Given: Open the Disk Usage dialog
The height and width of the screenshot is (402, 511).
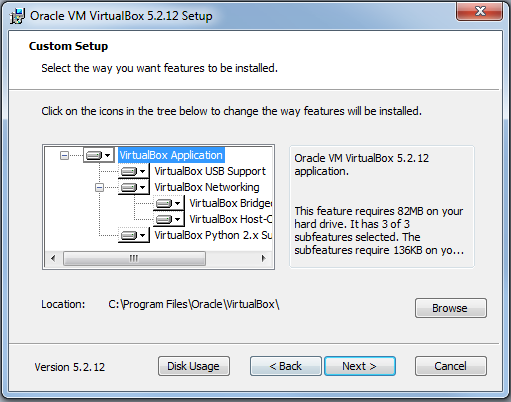Looking at the screenshot, I should tap(194, 366).
